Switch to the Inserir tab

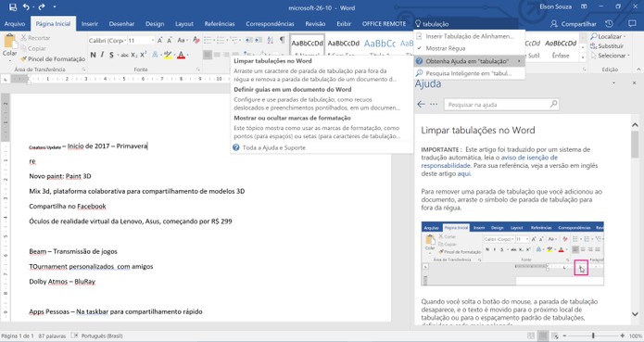tap(90, 24)
